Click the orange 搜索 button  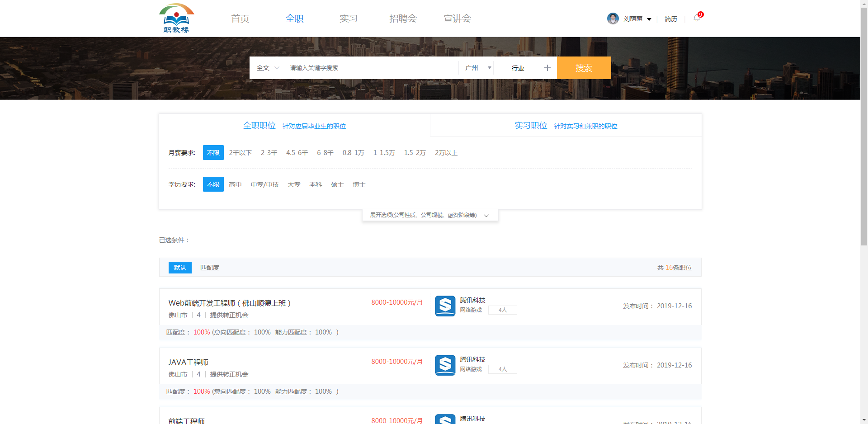pyautogui.click(x=584, y=68)
